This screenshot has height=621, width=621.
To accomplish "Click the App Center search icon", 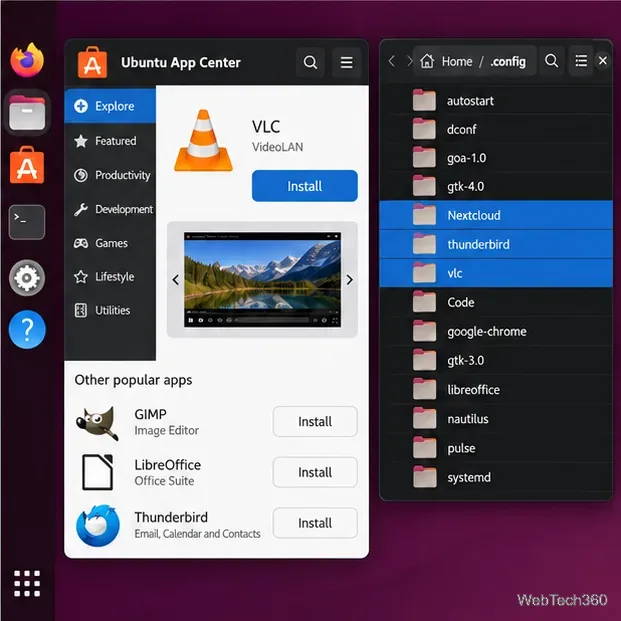I will click(x=310, y=62).
